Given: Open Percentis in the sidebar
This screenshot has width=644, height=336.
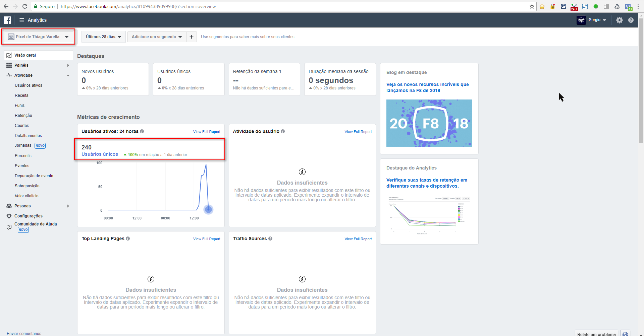Looking at the screenshot, I should click(23, 156).
